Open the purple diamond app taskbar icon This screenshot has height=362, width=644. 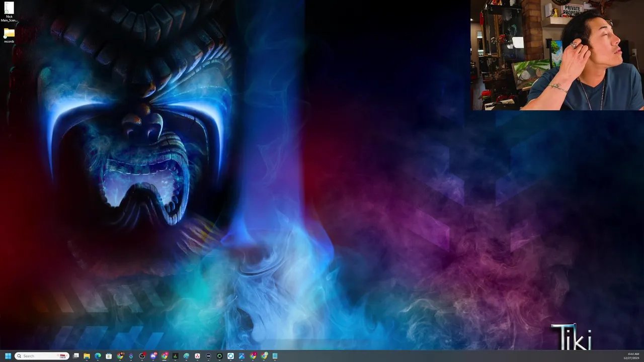(x=131, y=356)
